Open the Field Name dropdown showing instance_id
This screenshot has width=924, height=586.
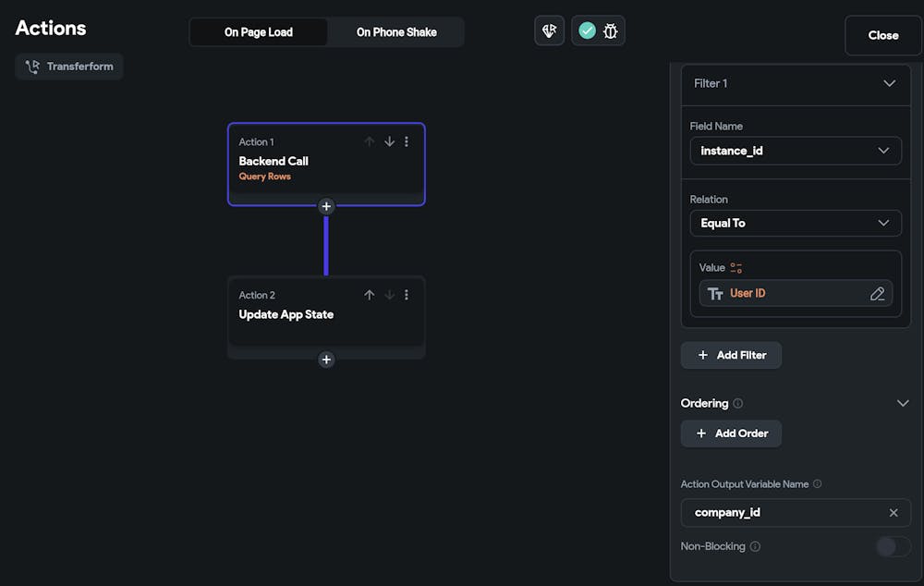click(796, 151)
